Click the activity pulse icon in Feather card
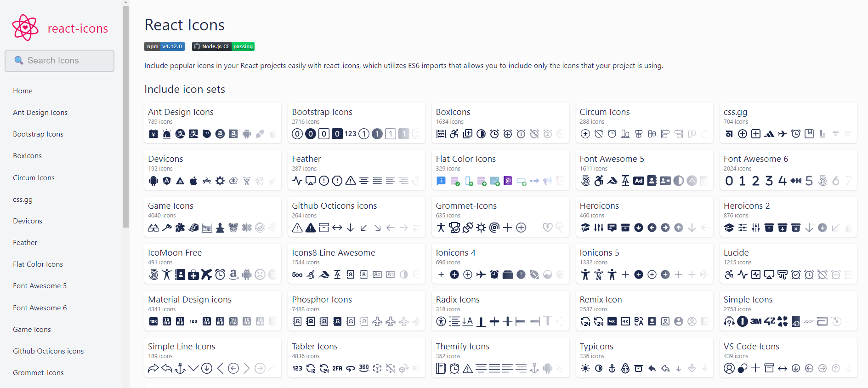 coord(297,181)
